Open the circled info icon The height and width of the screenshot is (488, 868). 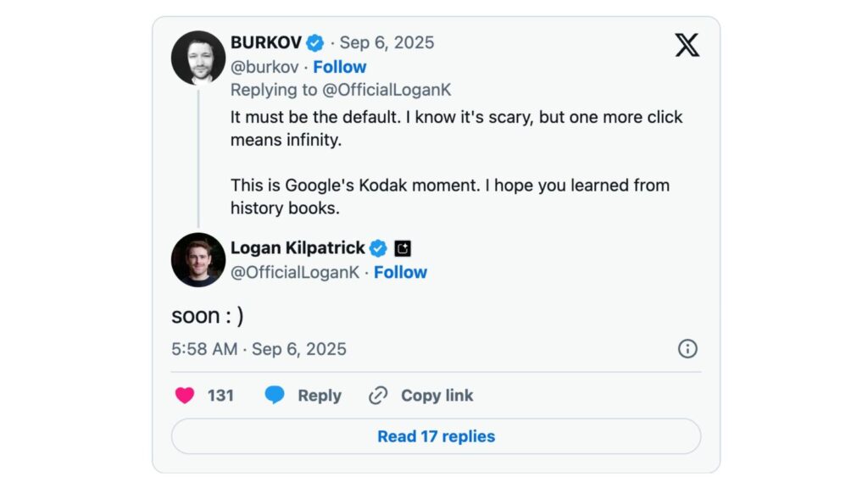687,349
